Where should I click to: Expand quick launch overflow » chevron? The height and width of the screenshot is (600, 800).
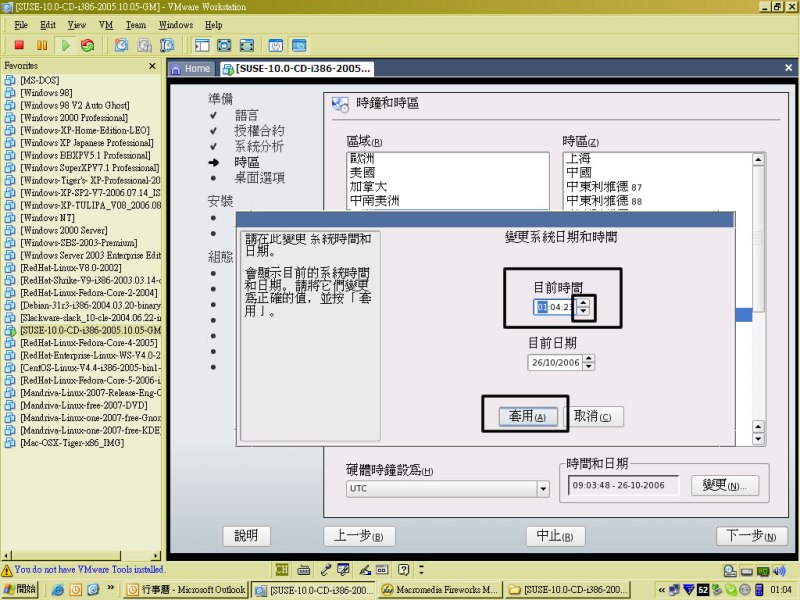click(110, 588)
